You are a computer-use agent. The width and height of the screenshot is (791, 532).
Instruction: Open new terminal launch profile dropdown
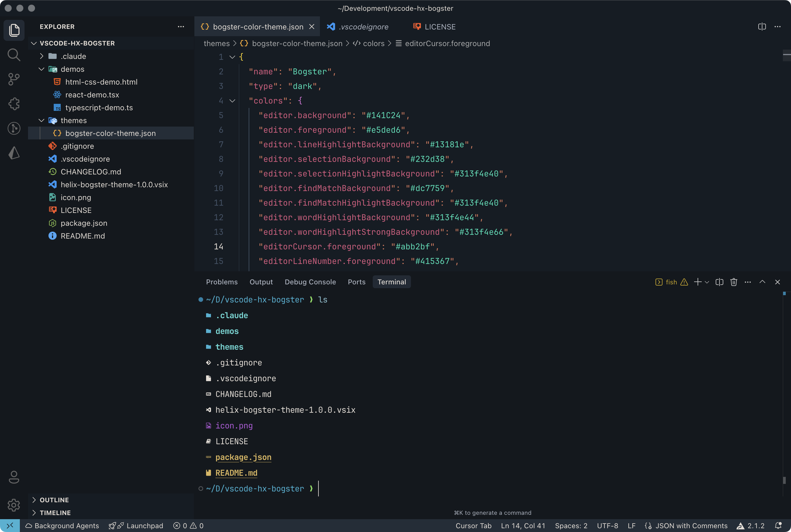coord(707,282)
